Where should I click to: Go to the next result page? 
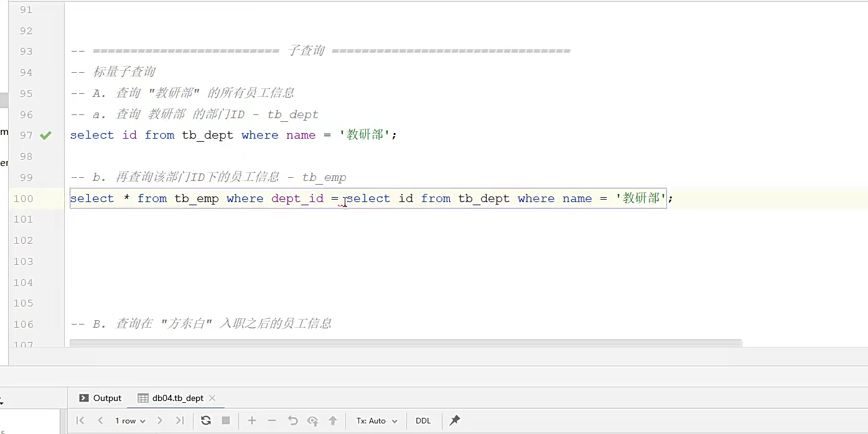[160, 420]
